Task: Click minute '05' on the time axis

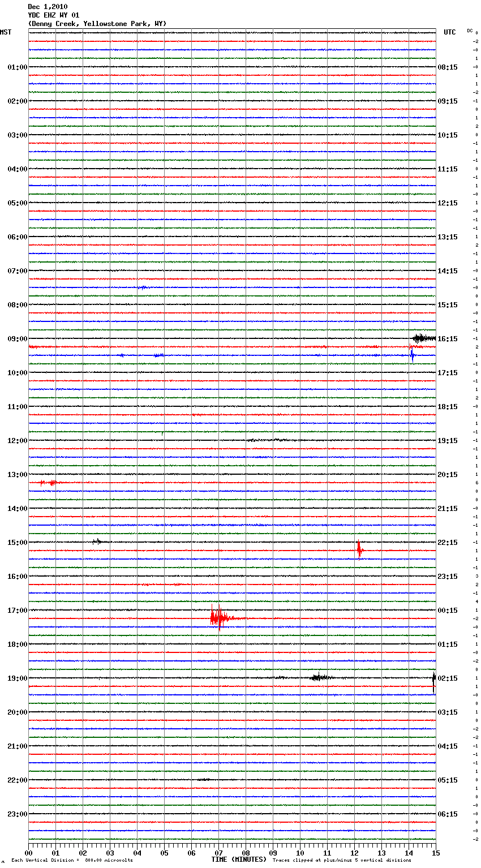Action: pos(165,853)
